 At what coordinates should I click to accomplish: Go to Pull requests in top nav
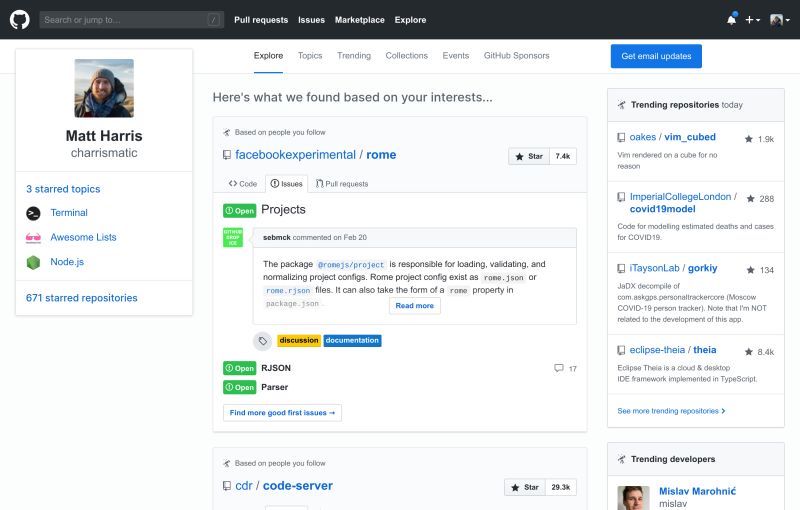tap(261, 20)
